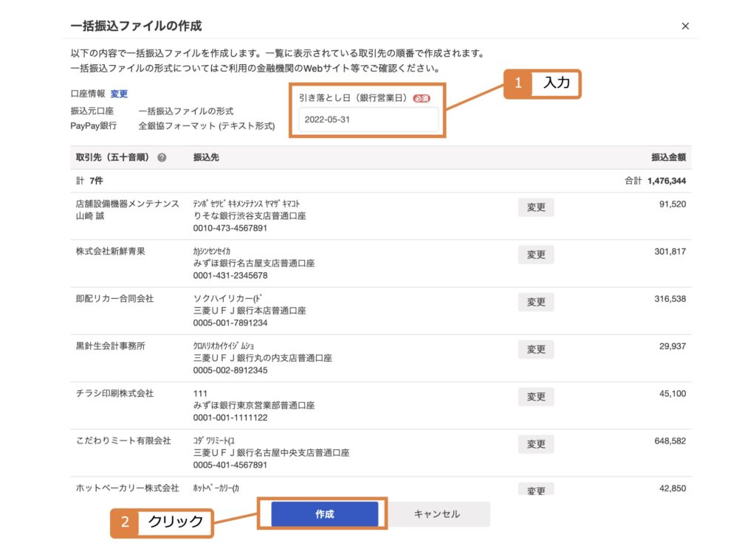Click the total amount 1,476,344
Viewport: 756px width, 560px height.
pos(667,181)
